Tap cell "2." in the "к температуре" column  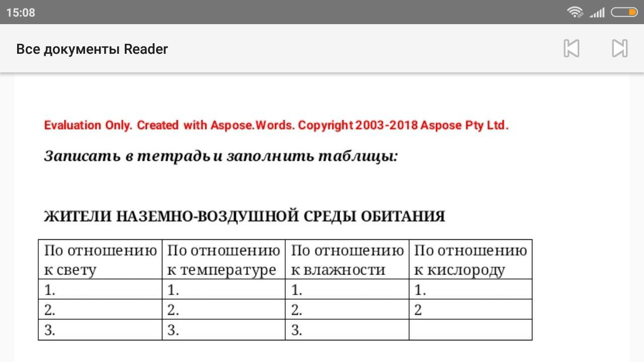click(x=223, y=310)
